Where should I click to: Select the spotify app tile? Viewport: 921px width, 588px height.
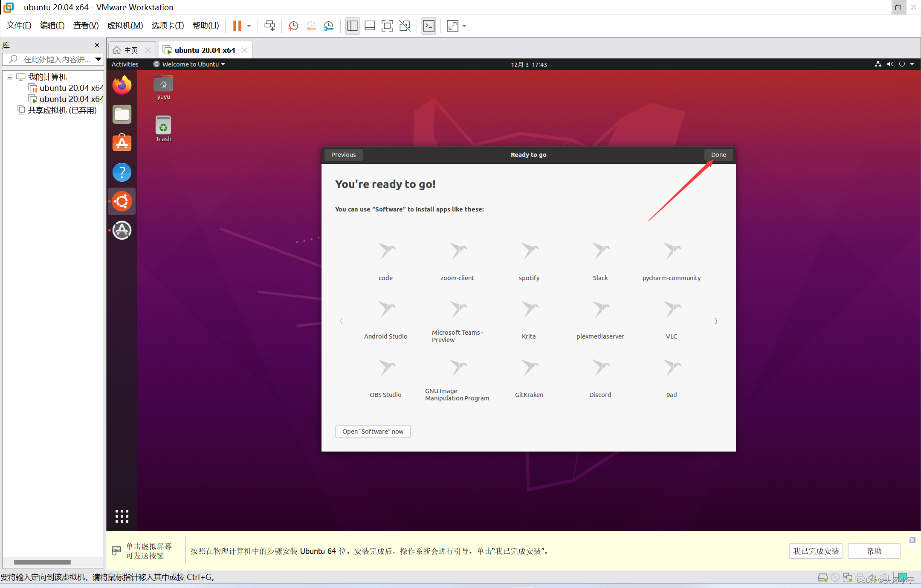tap(529, 261)
